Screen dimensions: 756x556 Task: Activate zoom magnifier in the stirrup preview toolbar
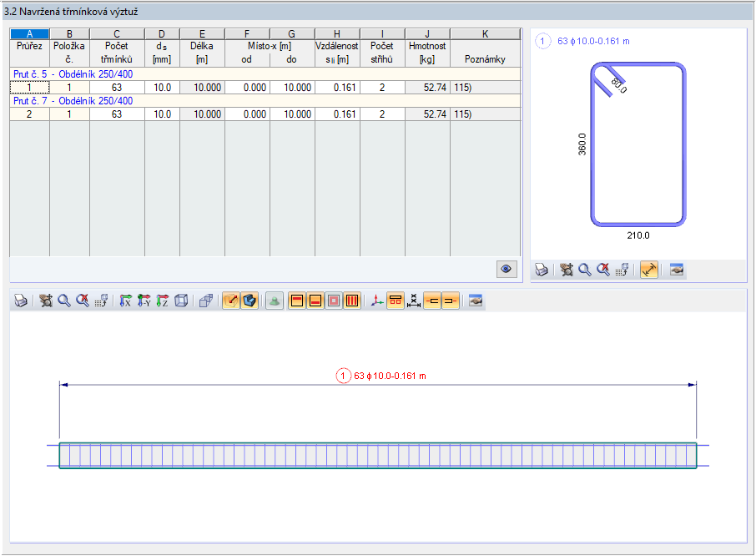tap(585, 270)
